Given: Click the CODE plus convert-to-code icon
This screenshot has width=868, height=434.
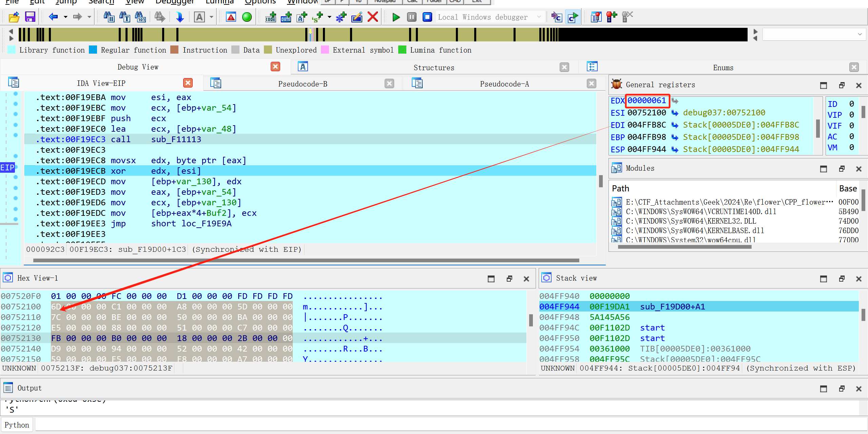Looking at the screenshot, I should (270, 17).
